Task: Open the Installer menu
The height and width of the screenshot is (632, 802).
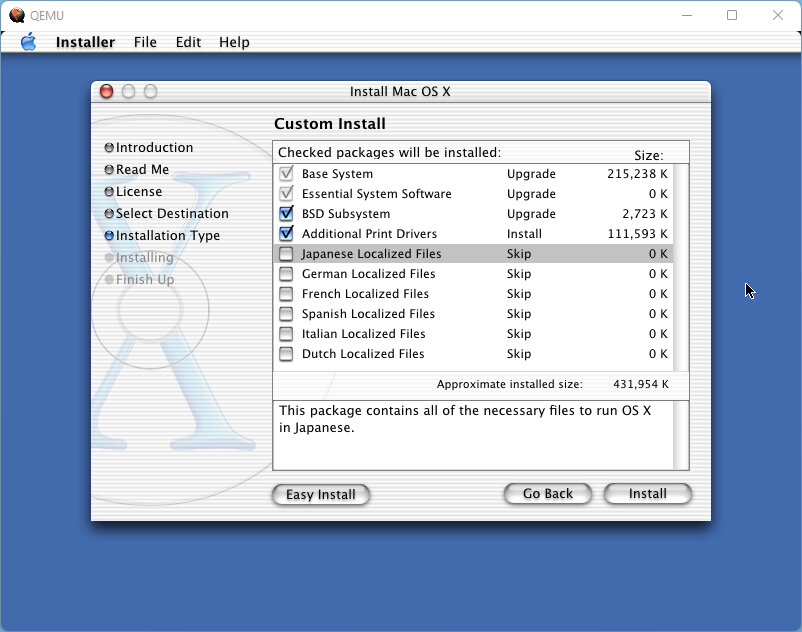Action: (85, 42)
